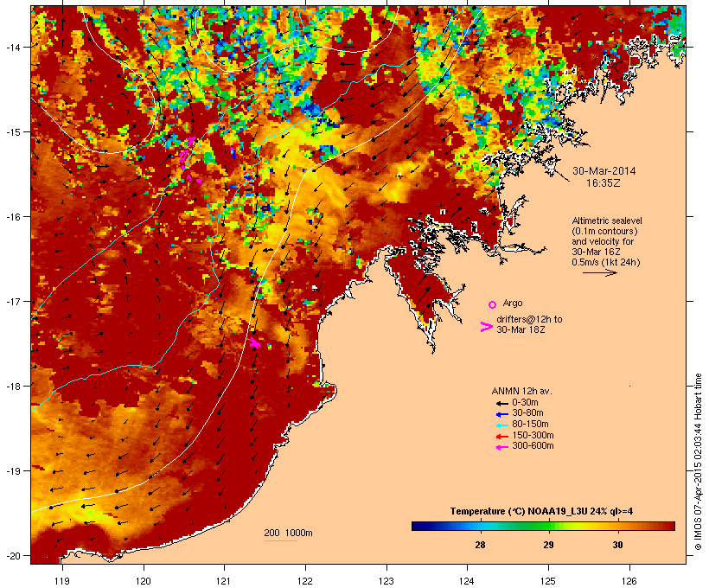
Task: Click the latitude axis label -20
Action: [x=12, y=556]
